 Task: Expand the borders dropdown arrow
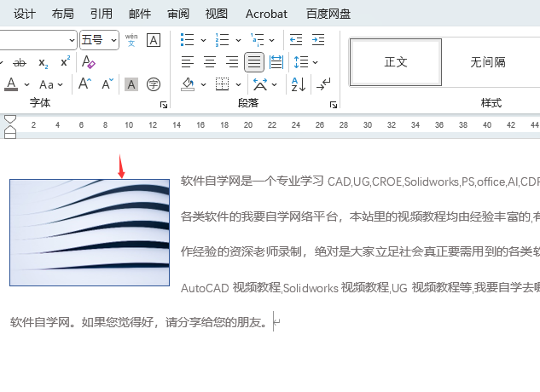[238, 84]
